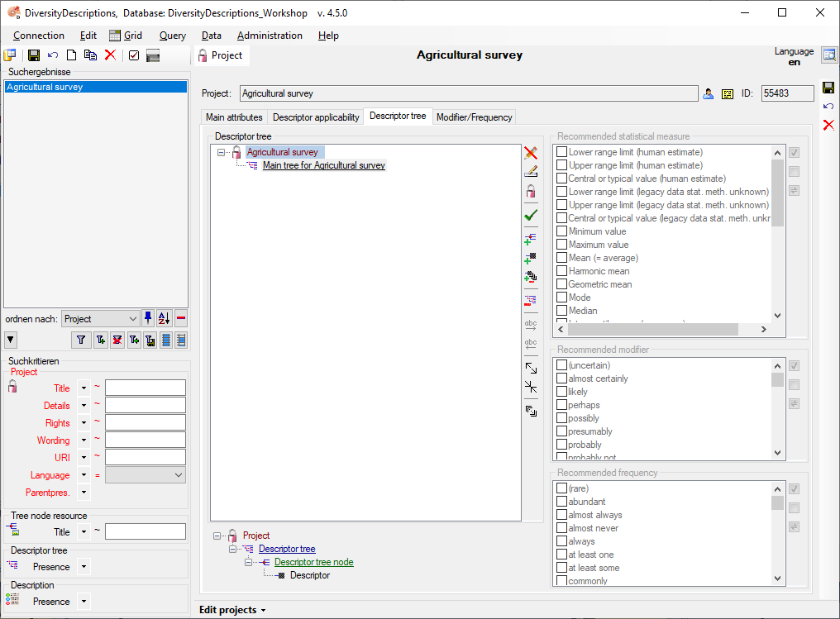The width and height of the screenshot is (840, 619).
Task: Click the Project button with padlock
Action: coord(221,55)
